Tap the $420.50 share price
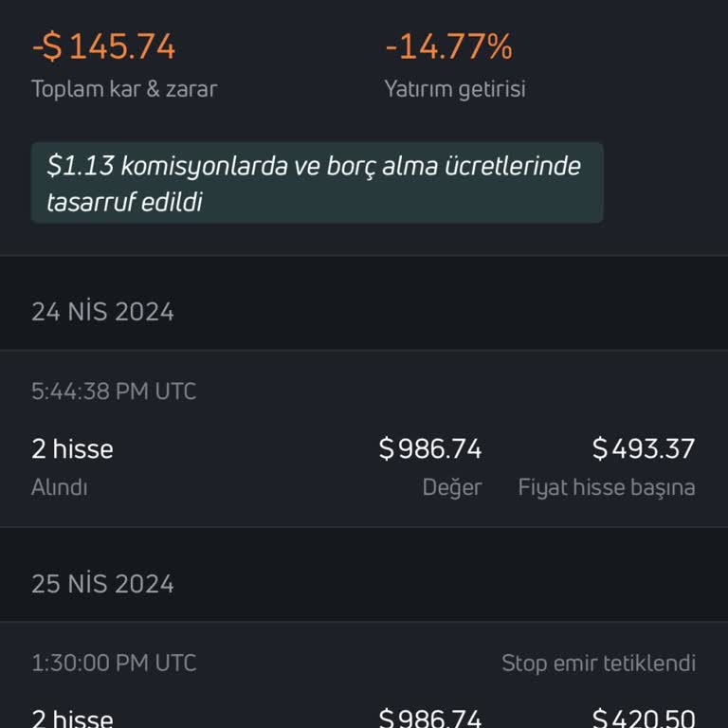728x728 pixels. (644, 718)
